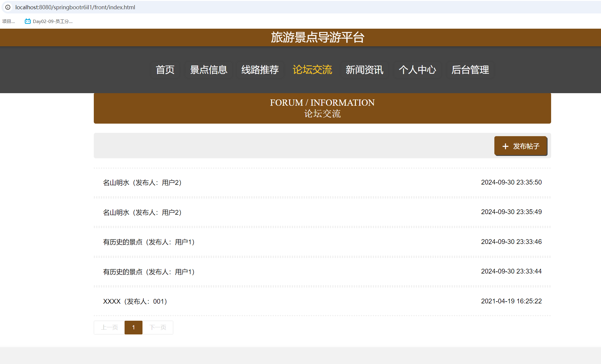Click the plus icon on 发布帖子 button
Image resolution: width=601 pixels, height=364 pixels.
pos(505,146)
